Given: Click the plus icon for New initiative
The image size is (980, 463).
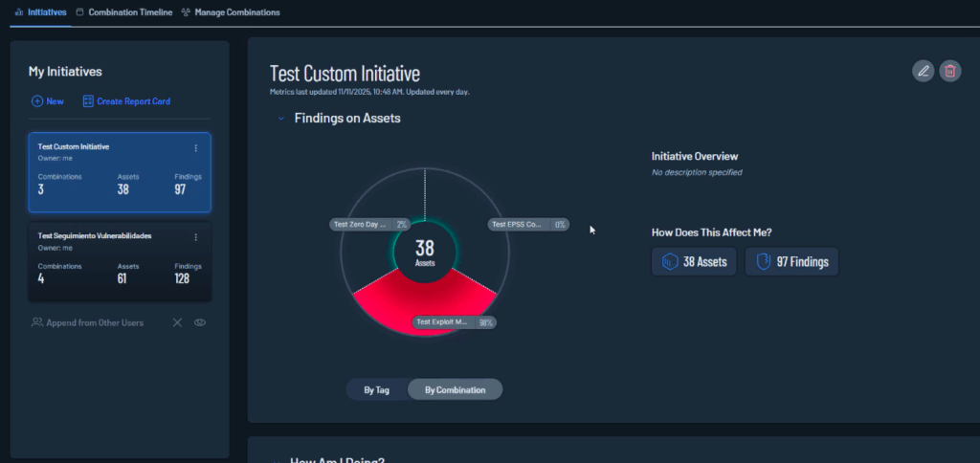Looking at the screenshot, I should 37,101.
